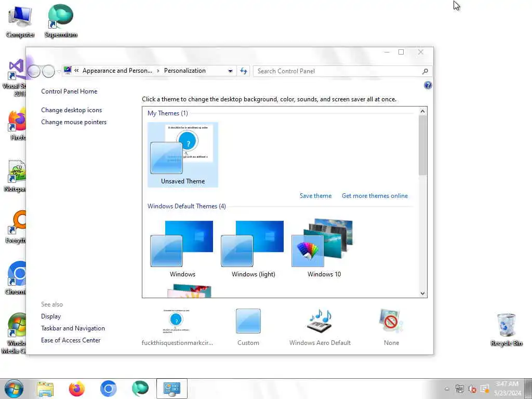This screenshot has height=399, width=532.
Task: Open Sounds Windows Aero Default setting
Action: tap(320, 327)
